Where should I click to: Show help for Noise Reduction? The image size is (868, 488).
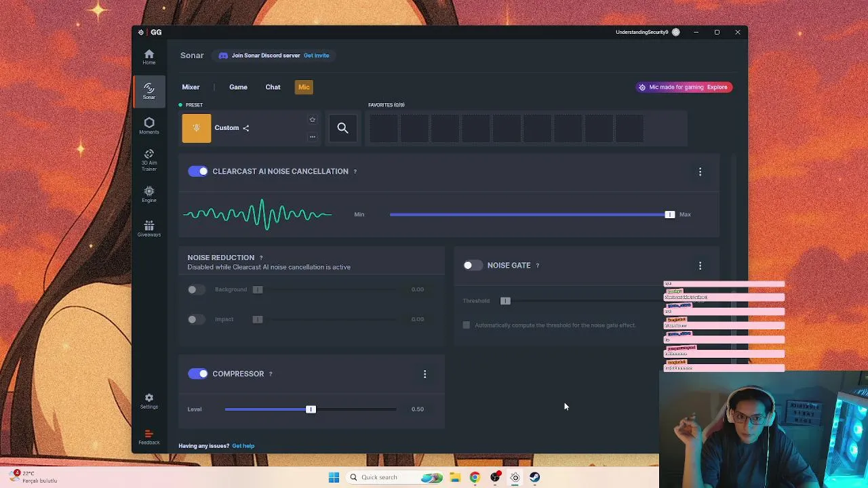click(261, 258)
